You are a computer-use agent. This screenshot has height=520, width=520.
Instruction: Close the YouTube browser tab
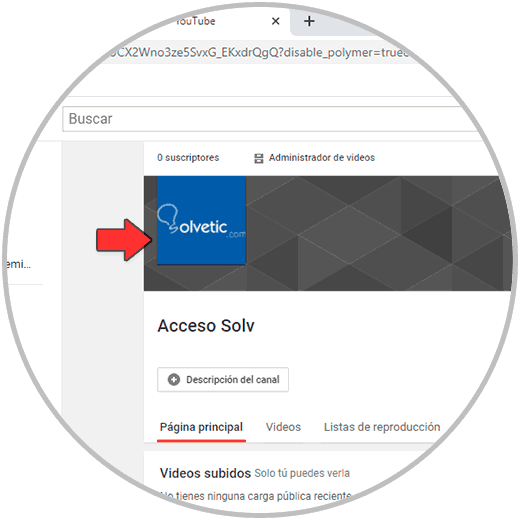[x=275, y=21]
